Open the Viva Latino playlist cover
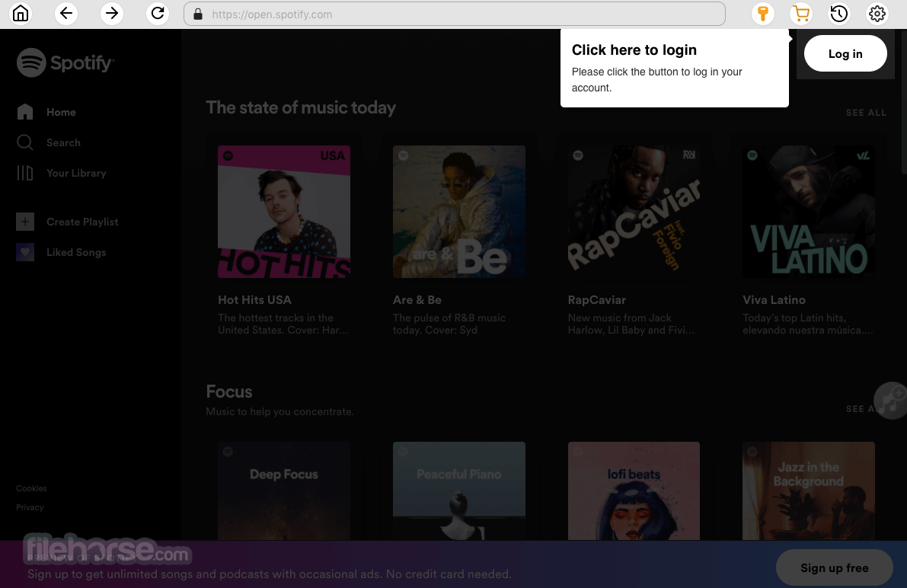907x588 pixels. click(809, 212)
